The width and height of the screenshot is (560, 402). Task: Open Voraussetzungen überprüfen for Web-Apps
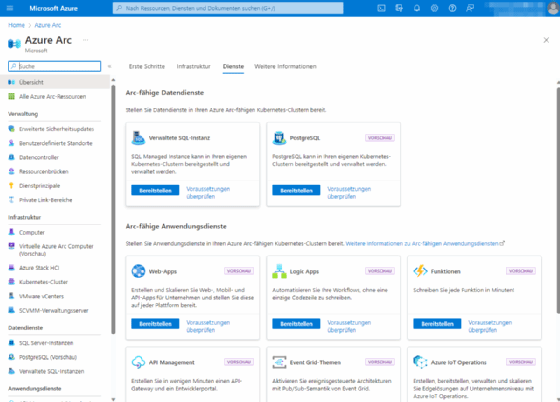(208, 326)
